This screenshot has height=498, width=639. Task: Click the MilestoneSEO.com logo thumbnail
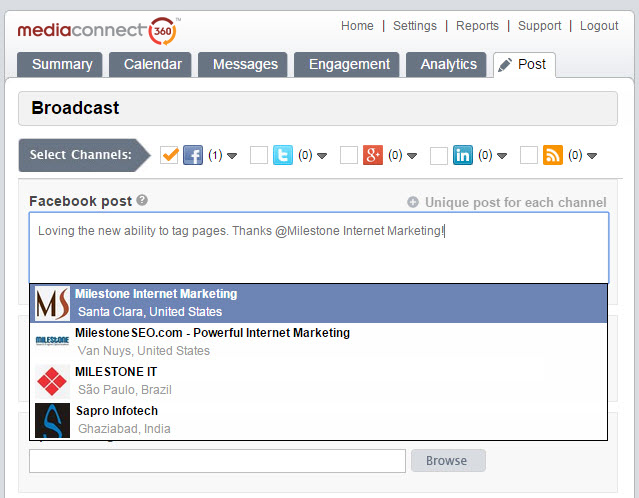pos(52,341)
